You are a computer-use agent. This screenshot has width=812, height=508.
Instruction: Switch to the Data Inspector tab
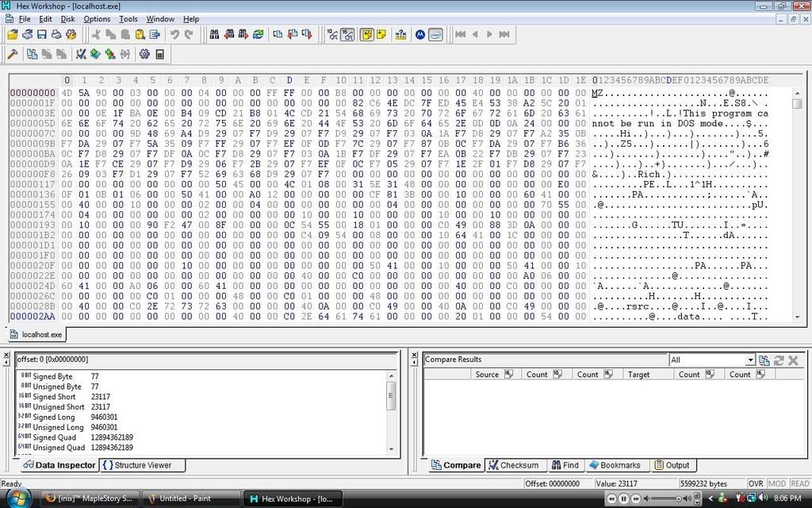(x=59, y=465)
